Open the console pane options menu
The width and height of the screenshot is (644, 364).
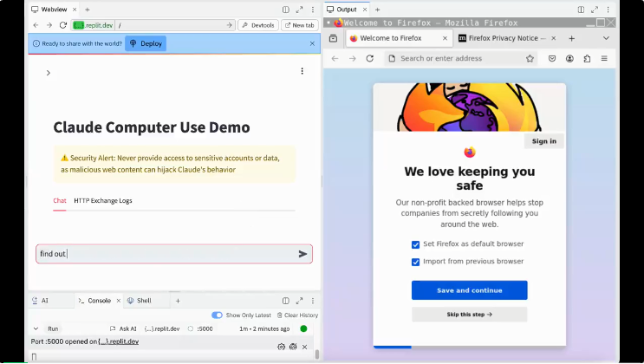(313, 301)
